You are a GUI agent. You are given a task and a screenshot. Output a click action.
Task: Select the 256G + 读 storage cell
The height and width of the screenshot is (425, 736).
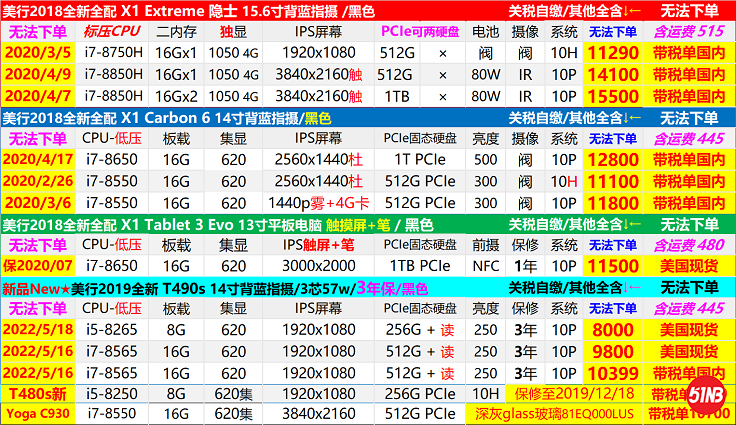point(420,329)
